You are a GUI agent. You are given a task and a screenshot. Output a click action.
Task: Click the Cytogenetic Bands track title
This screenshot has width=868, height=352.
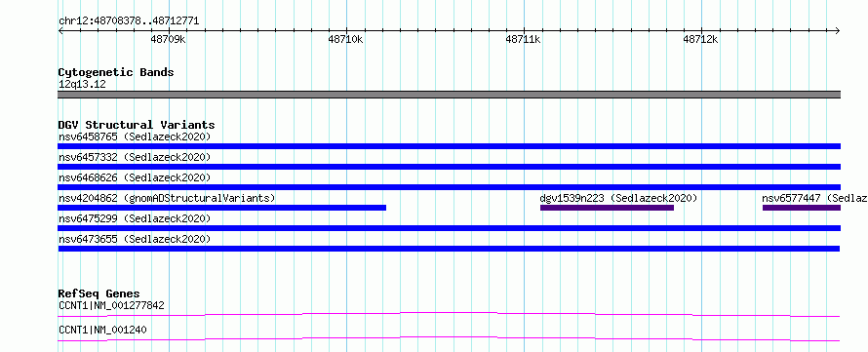click(x=116, y=72)
